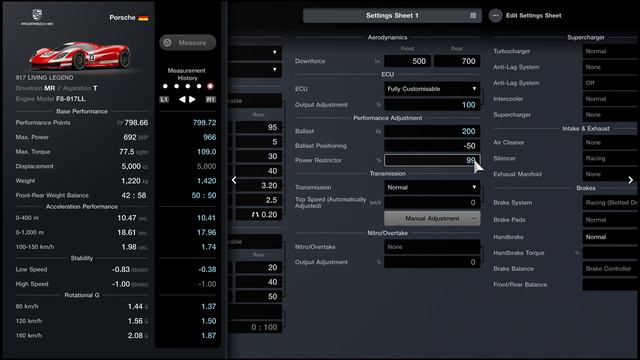
Task: Select the Top Speed value field
Action: 432,202
